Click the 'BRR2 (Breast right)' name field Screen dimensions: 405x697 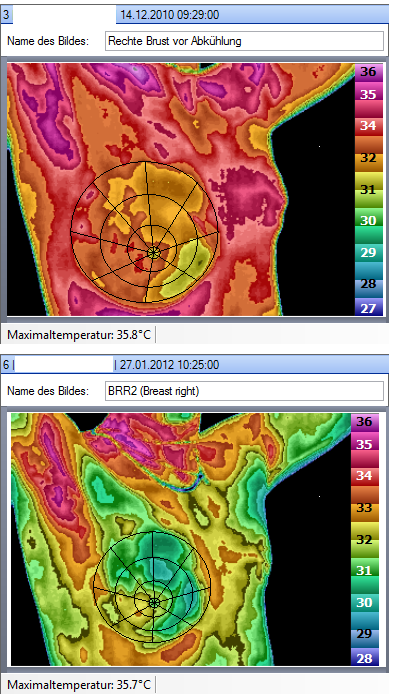(x=244, y=391)
